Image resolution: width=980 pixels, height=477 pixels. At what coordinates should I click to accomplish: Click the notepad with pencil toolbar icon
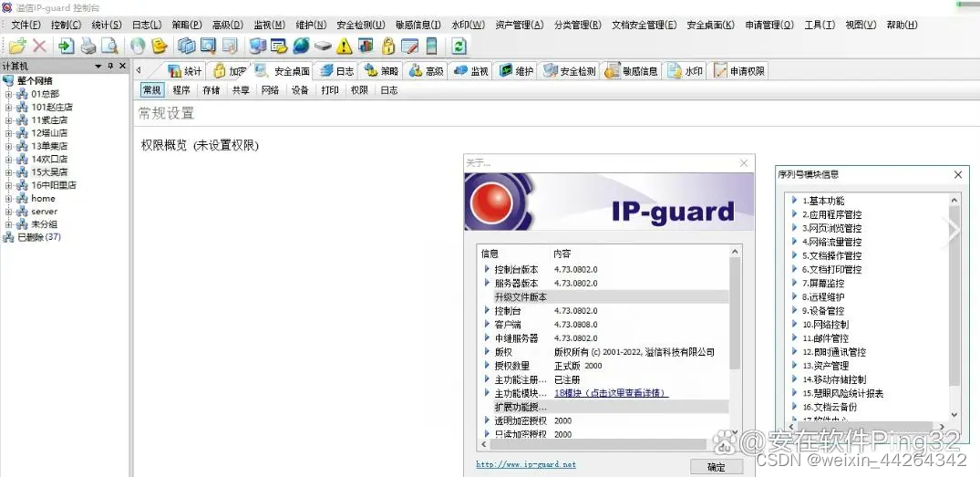(409, 46)
